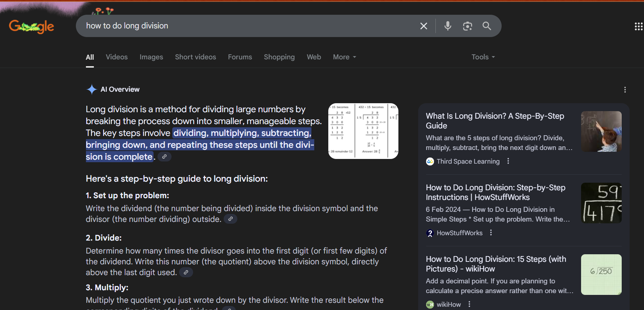The image size is (644, 310).
Task: Open the Web results tab
Action: click(x=314, y=57)
